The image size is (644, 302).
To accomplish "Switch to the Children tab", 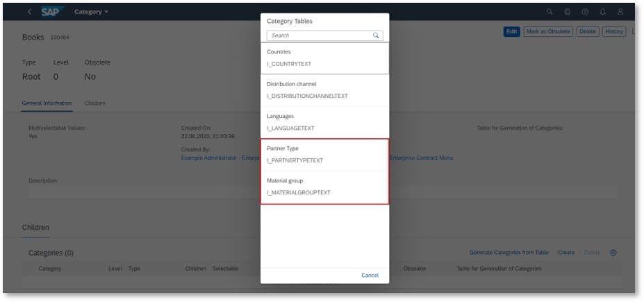I will [x=95, y=103].
